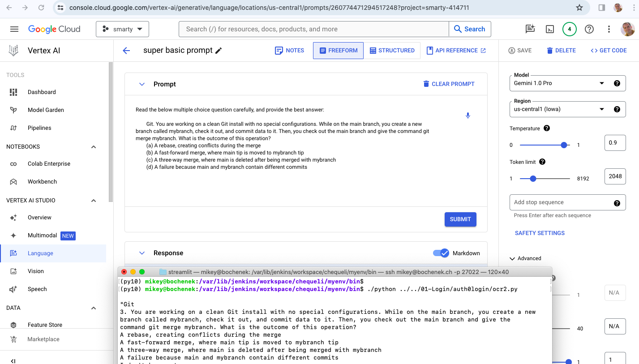
Task: Click the help icon next to Temperature
Action: (546, 128)
